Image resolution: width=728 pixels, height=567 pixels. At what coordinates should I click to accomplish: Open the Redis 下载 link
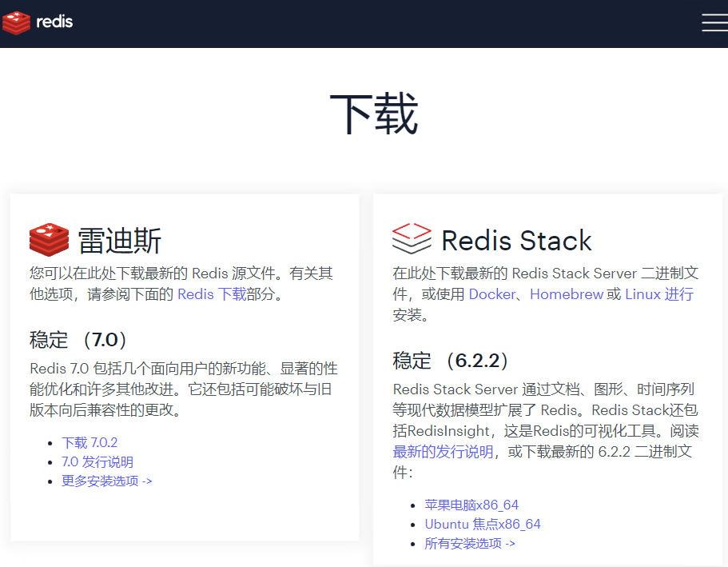[x=211, y=294]
